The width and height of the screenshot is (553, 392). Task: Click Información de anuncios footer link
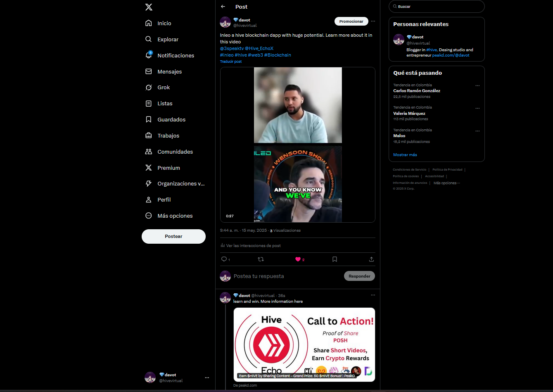click(410, 183)
